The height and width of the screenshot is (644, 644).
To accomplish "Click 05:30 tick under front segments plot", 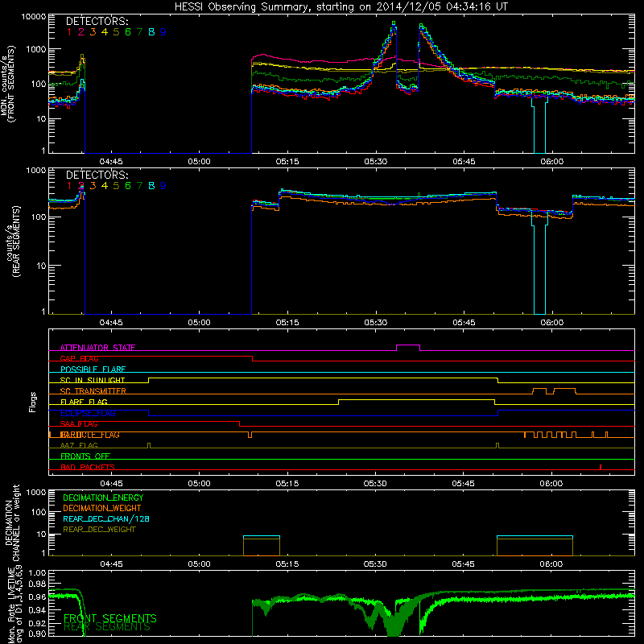I will (x=375, y=162).
